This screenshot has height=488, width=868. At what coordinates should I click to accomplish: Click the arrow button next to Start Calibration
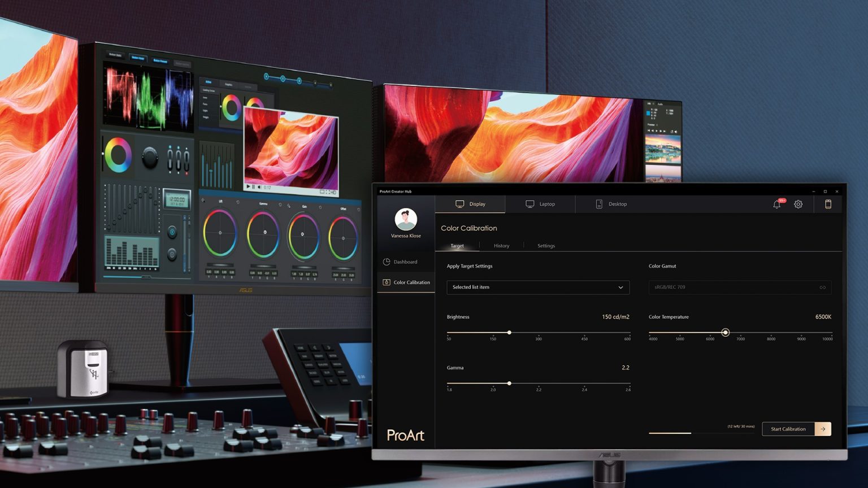click(x=823, y=429)
